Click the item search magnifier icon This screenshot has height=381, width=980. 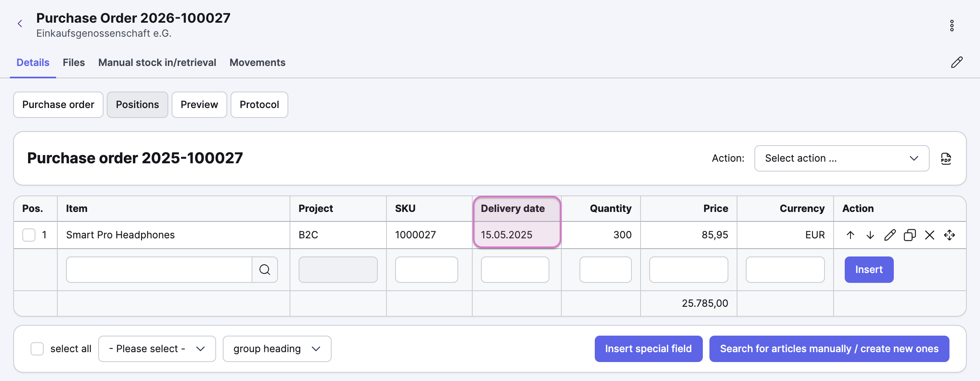[265, 270]
